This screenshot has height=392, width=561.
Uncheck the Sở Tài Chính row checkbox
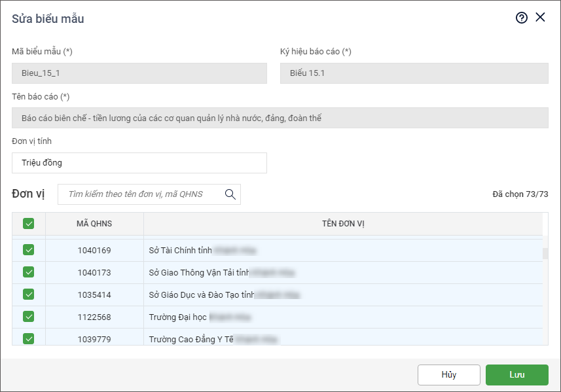point(29,250)
